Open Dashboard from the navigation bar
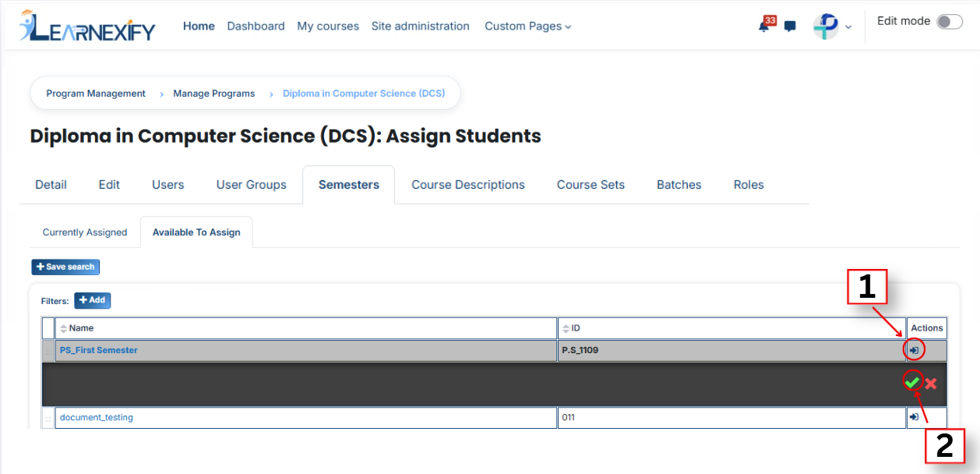980x474 pixels. (x=256, y=26)
